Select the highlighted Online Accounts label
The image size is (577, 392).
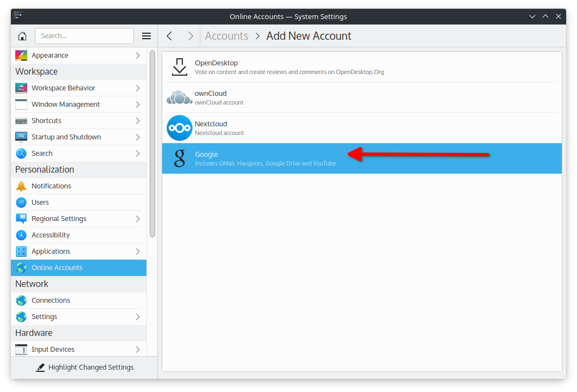pos(57,268)
